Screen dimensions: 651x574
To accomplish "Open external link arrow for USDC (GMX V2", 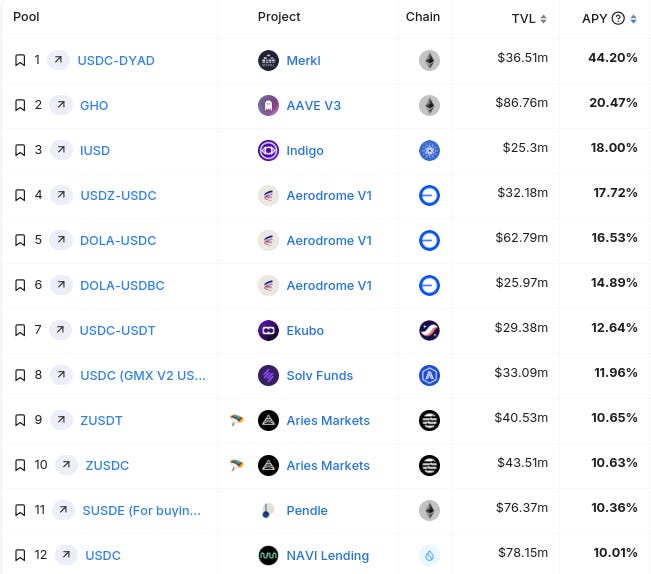I will [61, 375].
